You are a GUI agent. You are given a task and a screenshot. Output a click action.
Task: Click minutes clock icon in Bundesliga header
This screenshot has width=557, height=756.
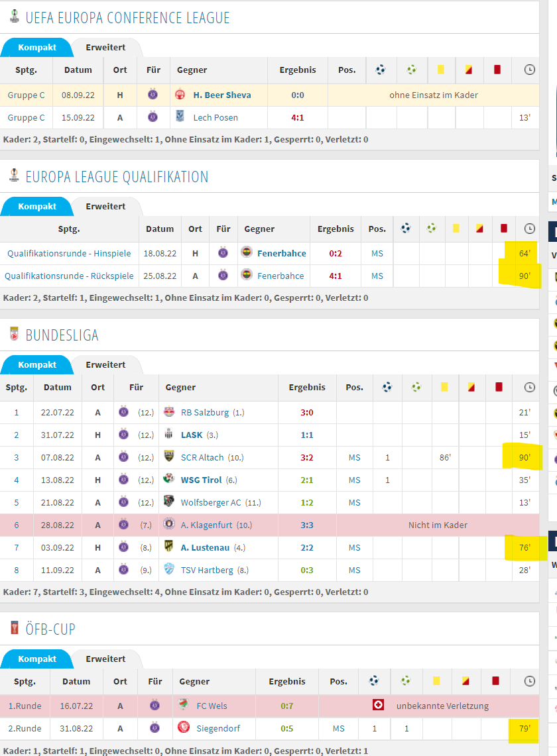pos(530,387)
